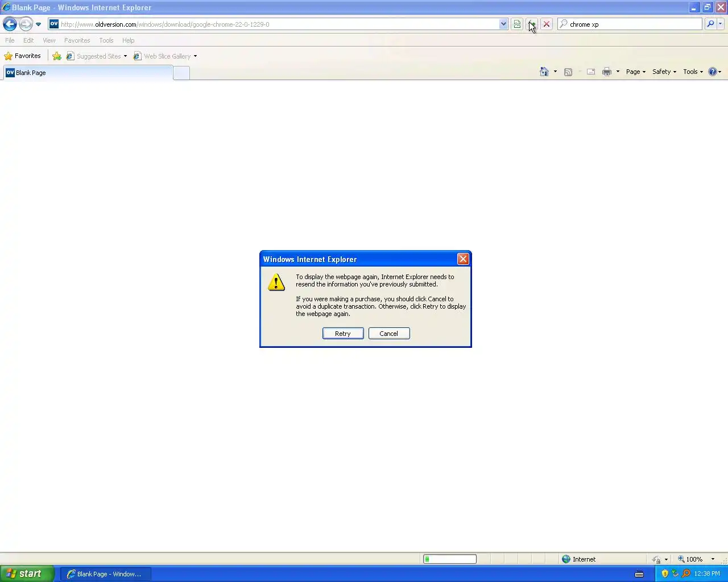Click the OV site favicon in the address bar
728x582 pixels.
54,24
